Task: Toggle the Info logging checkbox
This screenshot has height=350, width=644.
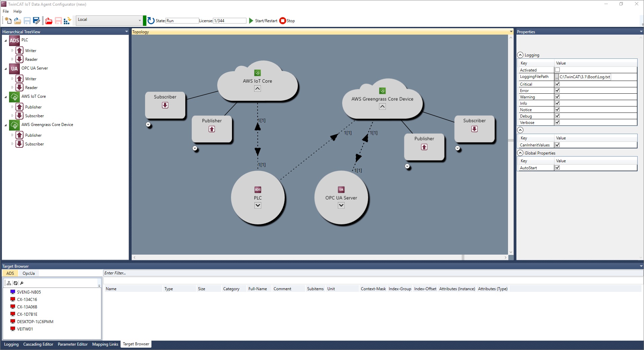Action: click(557, 103)
